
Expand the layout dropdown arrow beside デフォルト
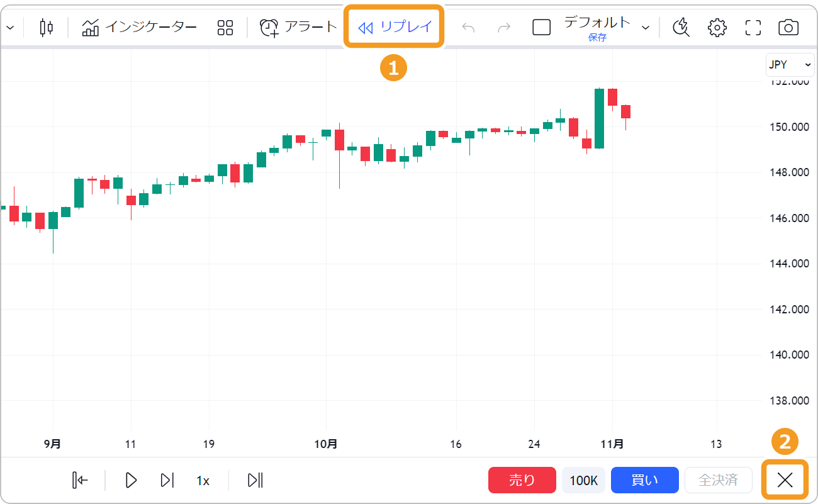pos(646,27)
